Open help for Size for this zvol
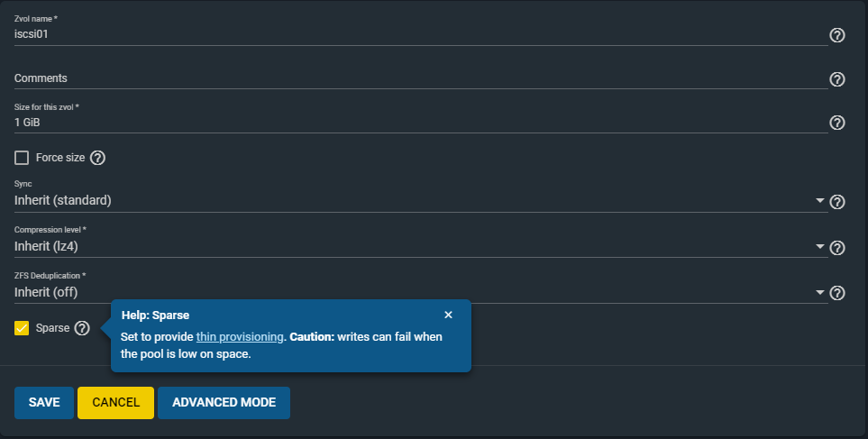 point(837,123)
